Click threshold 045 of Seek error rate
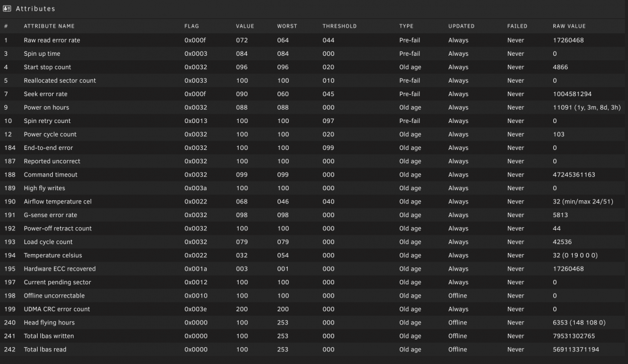The width and height of the screenshot is (628, 364). pos(328,94)
